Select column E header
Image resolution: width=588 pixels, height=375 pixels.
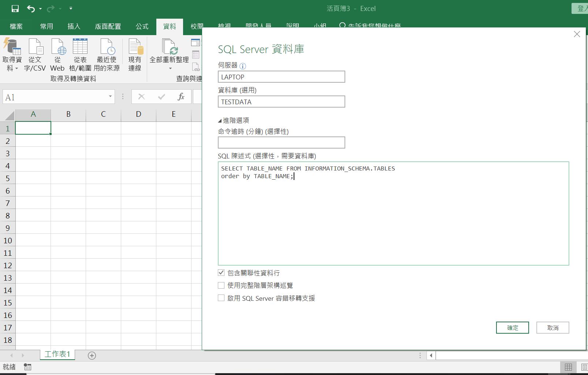174,114
